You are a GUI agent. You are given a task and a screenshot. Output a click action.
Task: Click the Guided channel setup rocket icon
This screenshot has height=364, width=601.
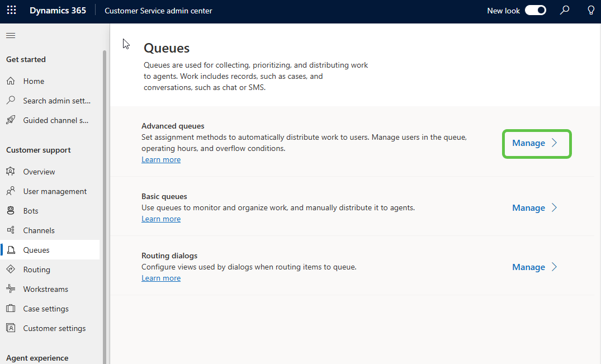[11, 120]
